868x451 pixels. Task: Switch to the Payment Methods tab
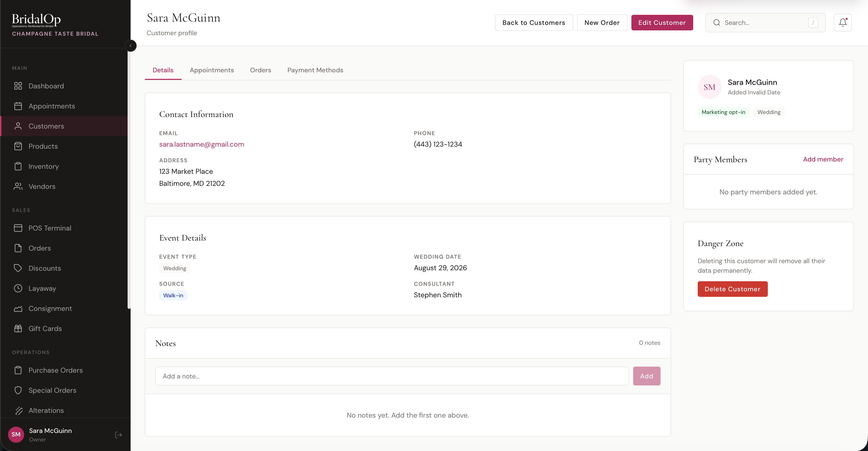click(315, 70)
